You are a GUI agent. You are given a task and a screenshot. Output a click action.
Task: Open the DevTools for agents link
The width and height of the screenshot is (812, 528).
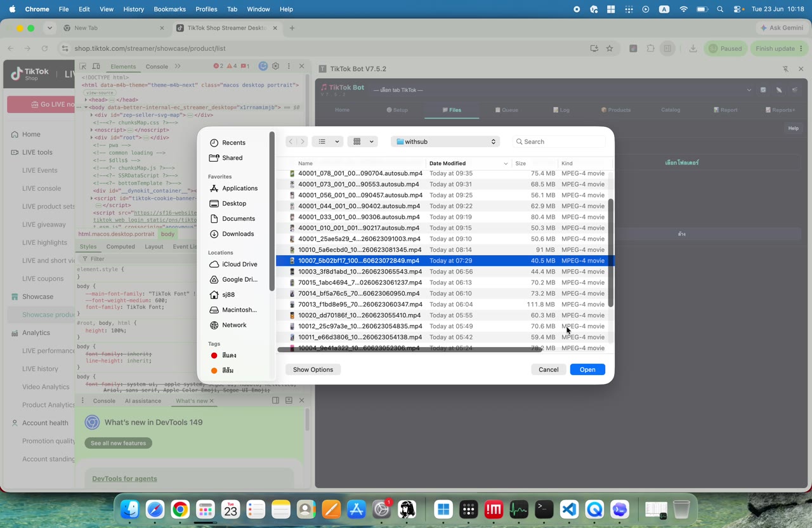tap(124, 478)
